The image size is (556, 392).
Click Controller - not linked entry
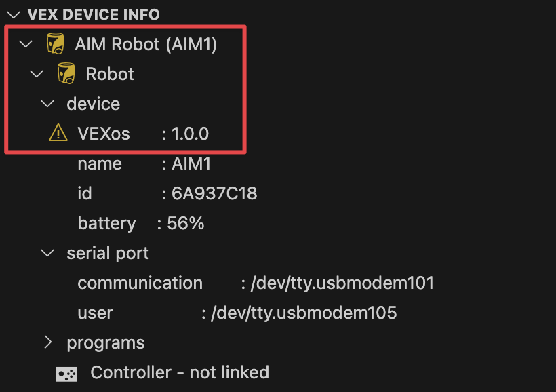click(x=179, y=372)
